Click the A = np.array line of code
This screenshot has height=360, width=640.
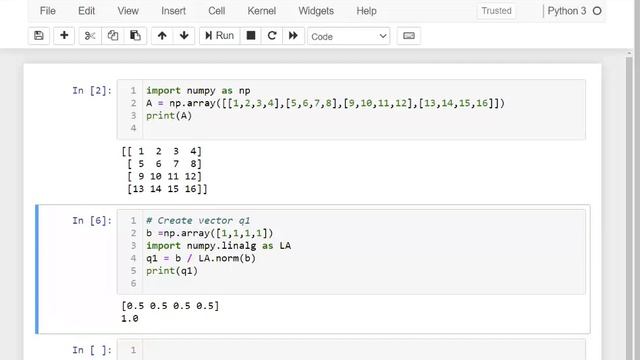pyautogui.click(x=325, y=103)
